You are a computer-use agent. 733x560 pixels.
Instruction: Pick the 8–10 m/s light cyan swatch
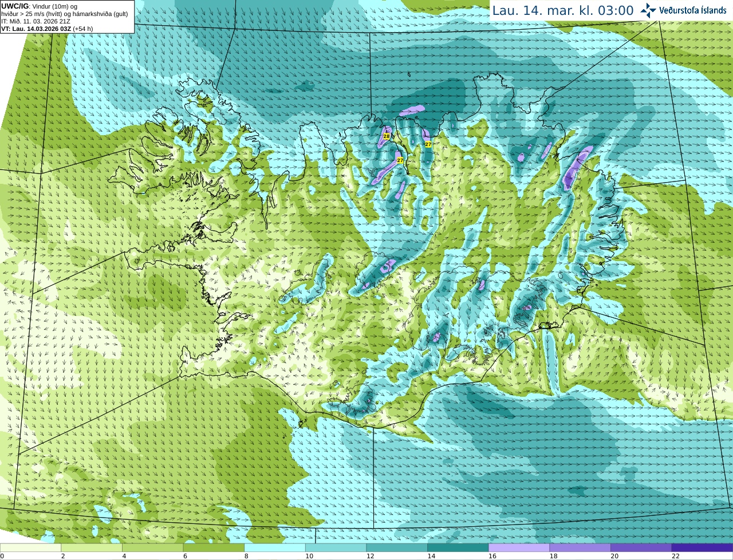coord(275,547)
